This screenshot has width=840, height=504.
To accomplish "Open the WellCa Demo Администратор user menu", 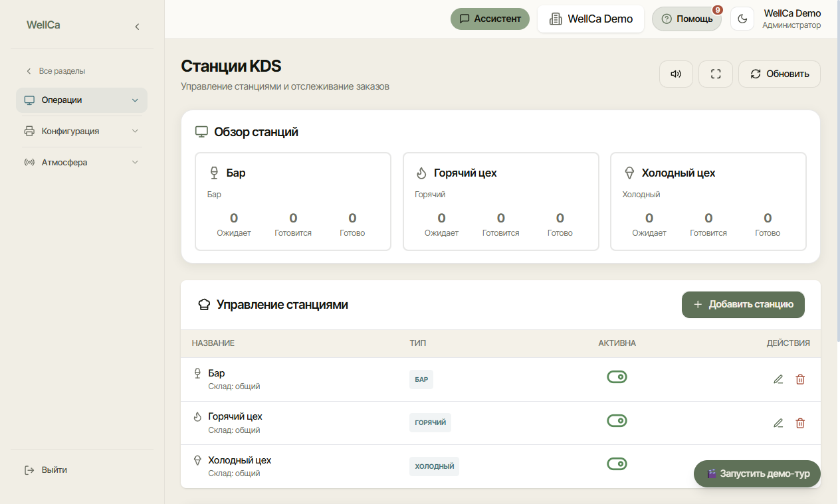I will (x=791, y=19).
